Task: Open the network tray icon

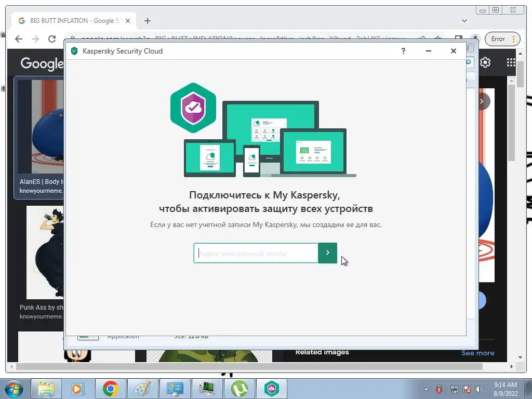Action: tap(454, 389)
